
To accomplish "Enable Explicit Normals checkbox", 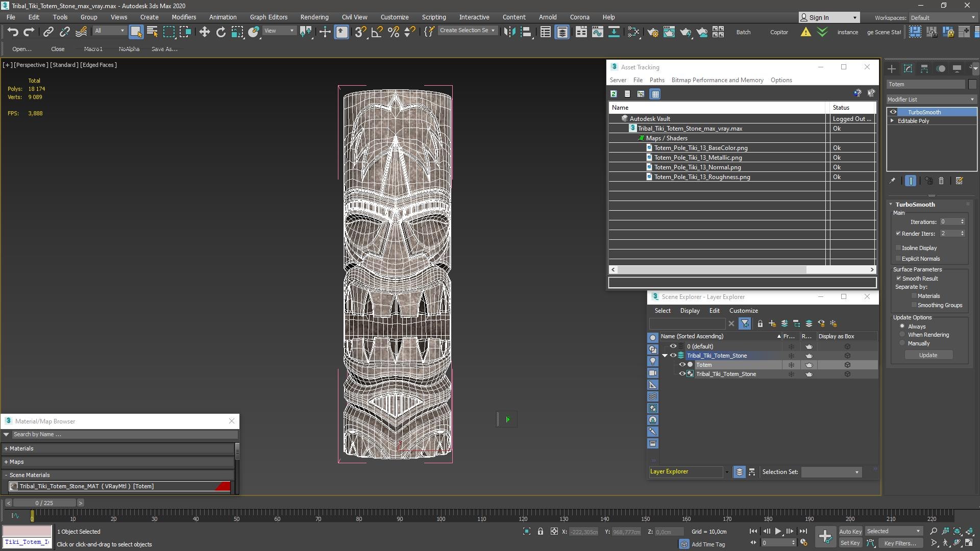I will 898,258.
